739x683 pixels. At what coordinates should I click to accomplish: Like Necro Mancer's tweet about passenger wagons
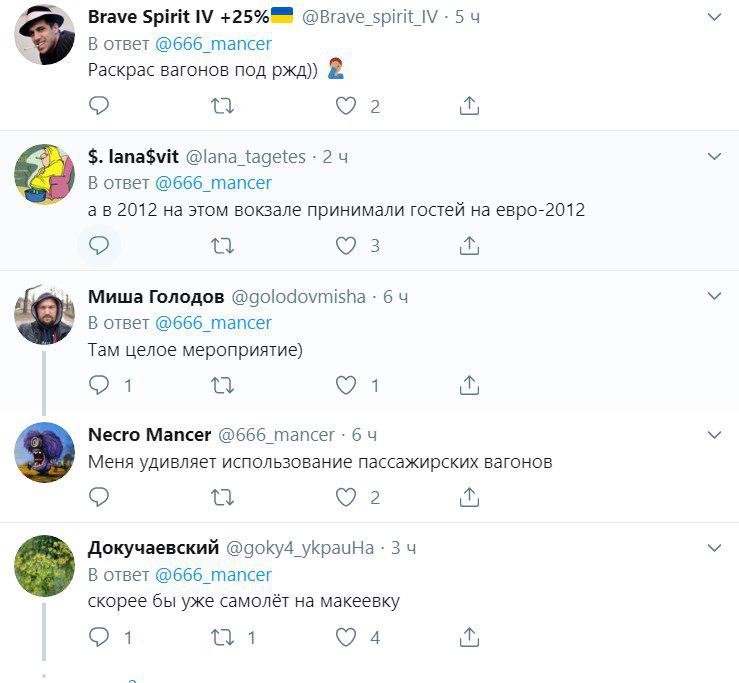(x=346, y=496)
